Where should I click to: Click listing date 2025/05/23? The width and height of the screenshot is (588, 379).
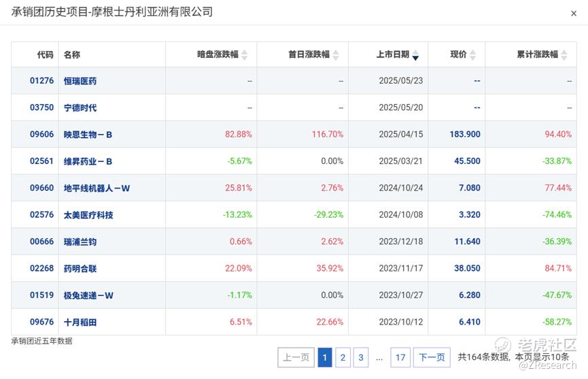(x=401, y=81)
